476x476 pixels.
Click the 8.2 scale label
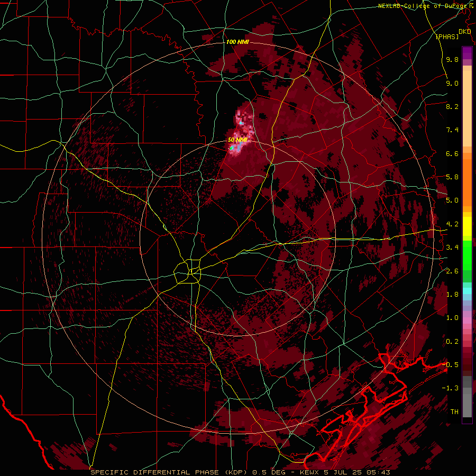coord(452,106)
